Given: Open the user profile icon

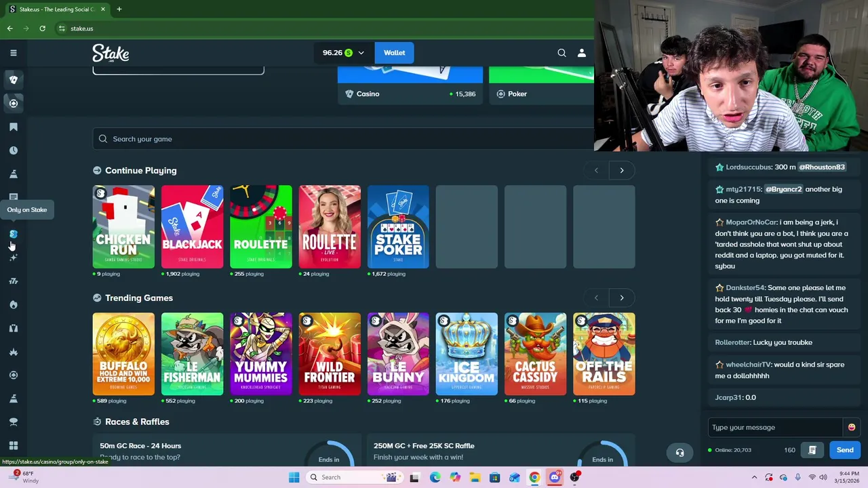Looking at the screenshot, I should [x=581, y=53].
